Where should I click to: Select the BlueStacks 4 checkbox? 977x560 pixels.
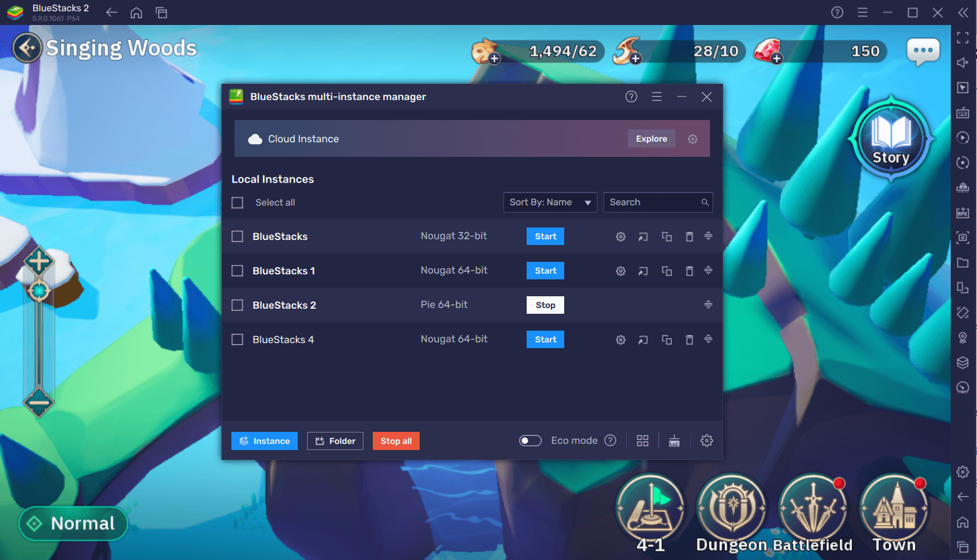pos(238,340)
